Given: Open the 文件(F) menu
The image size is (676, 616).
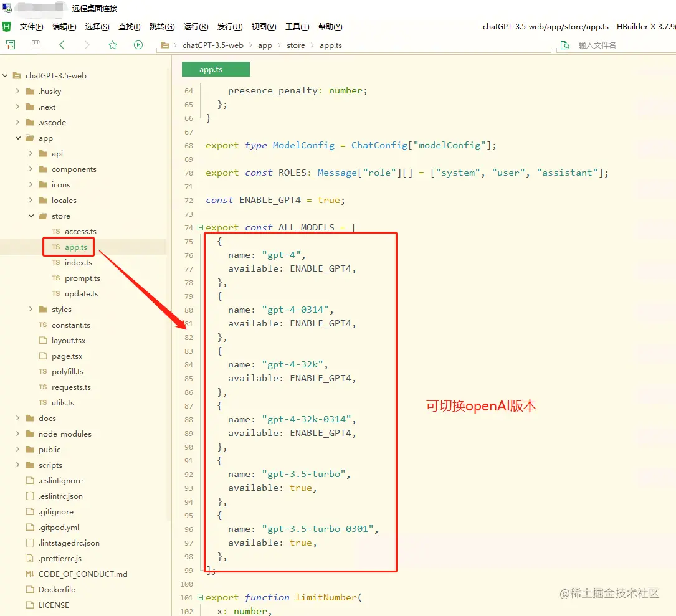Looking at the screenshot, I should [32, 27].
